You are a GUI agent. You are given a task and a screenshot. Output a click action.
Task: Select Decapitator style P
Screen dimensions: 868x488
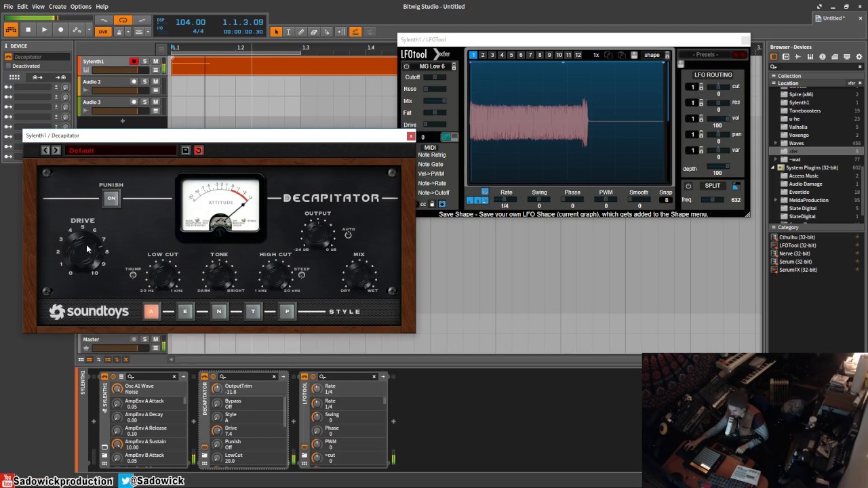287,311
